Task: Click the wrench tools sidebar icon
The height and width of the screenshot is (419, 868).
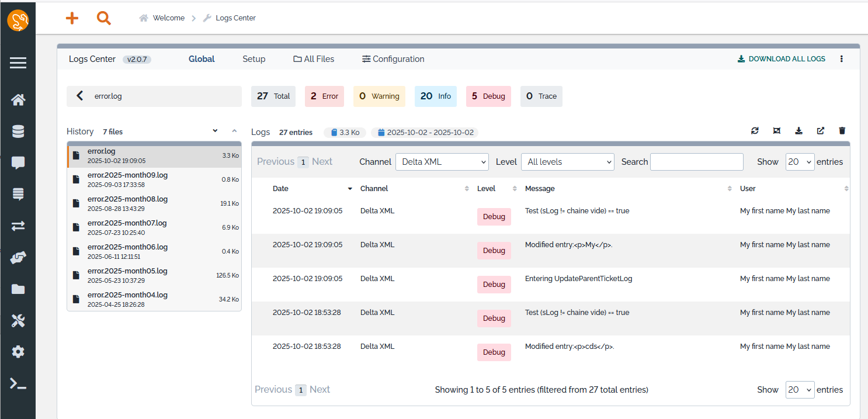Action: [x=18, y=320]
